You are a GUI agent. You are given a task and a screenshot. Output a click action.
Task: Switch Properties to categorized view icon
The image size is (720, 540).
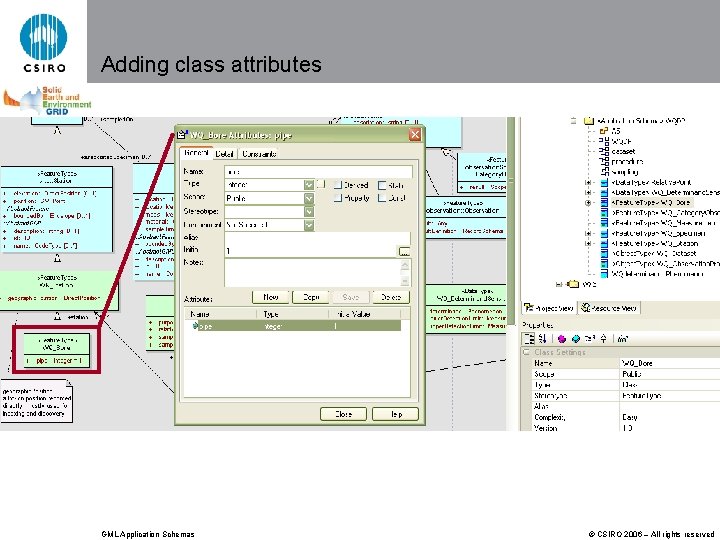click(529, 339)
